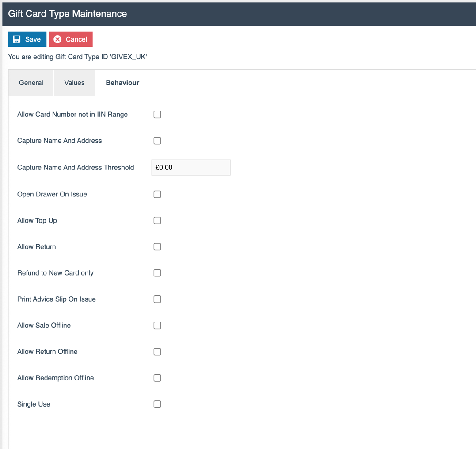
Task: Enable Refund to New Card only
Action: (x=157, y=273)
